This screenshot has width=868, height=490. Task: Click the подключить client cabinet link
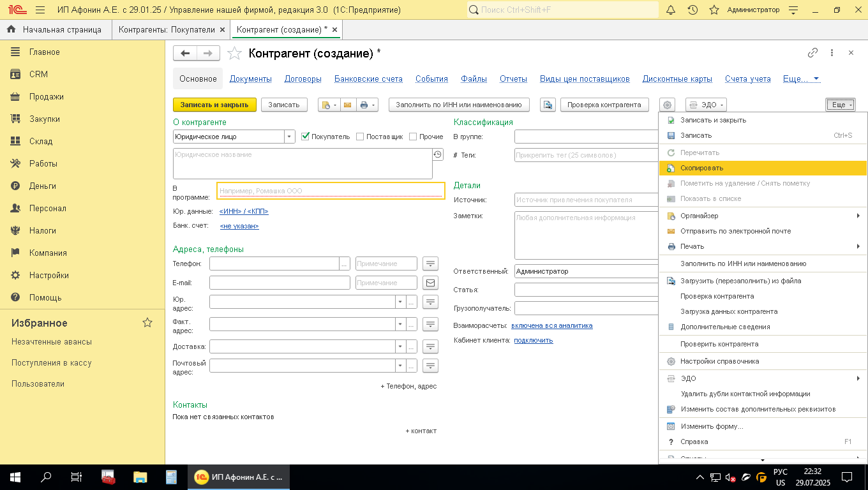point(534,340)
